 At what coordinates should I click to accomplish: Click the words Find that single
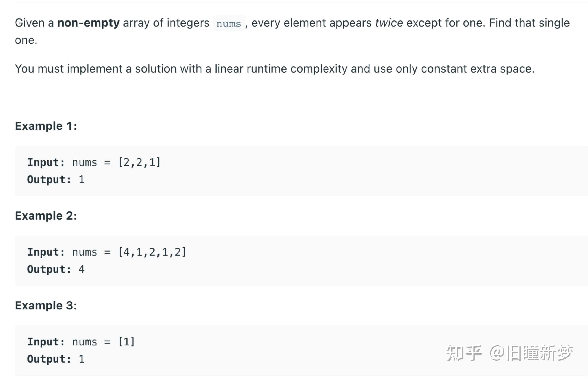530,23
